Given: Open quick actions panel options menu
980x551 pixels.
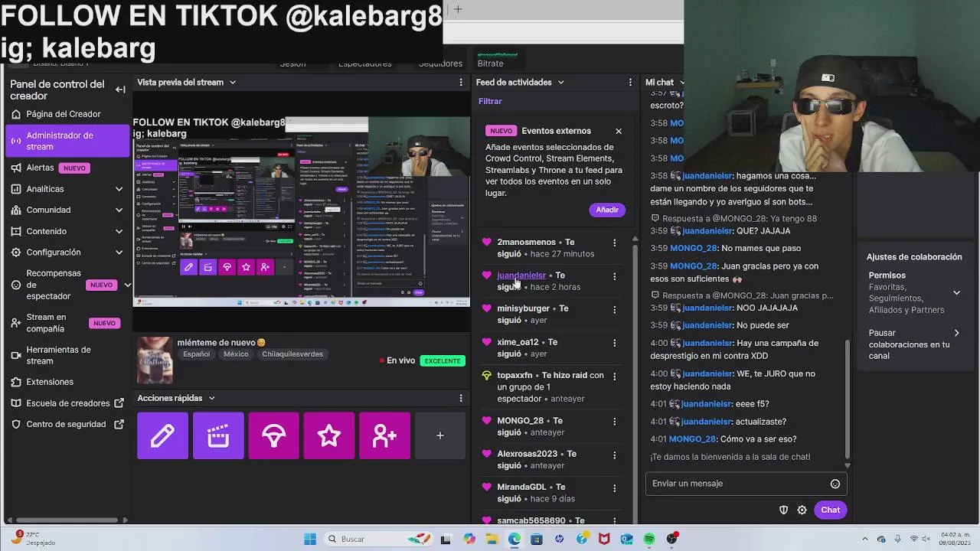Looking at the screenshot, I should click(x=461, y=398).
